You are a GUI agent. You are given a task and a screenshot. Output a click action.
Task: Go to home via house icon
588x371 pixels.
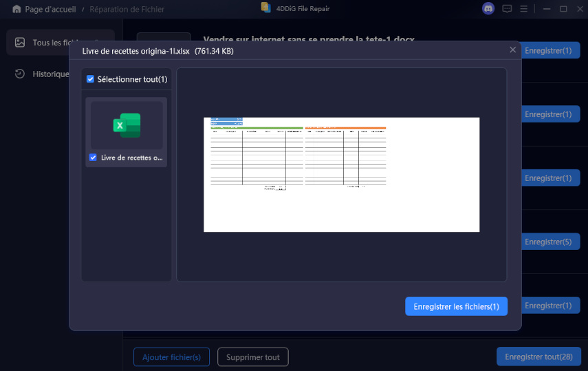tap(17, 9)
